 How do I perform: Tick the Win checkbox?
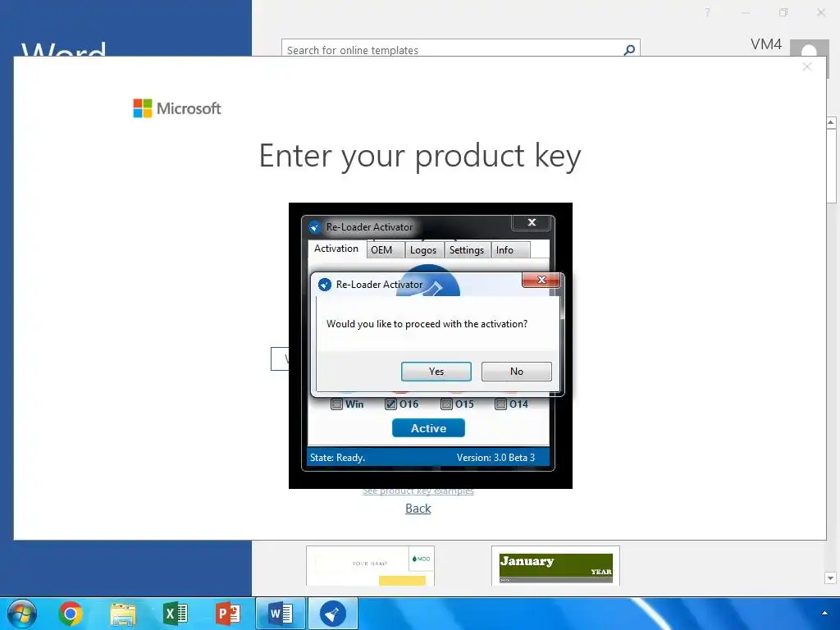coord(336,404)
